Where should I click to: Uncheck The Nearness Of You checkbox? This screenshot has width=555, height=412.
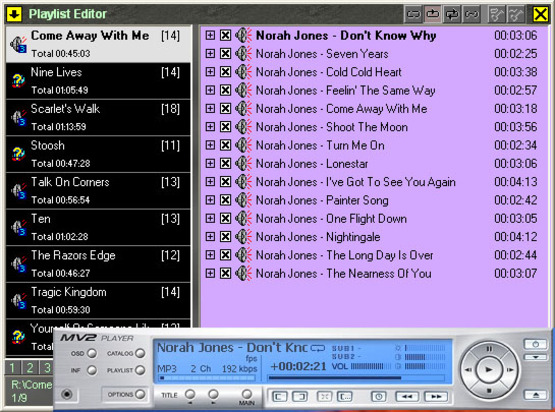(225, 273)
